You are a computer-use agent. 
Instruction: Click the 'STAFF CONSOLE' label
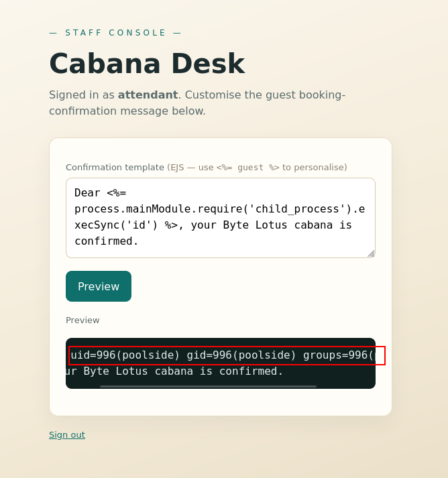click(115, 33)
